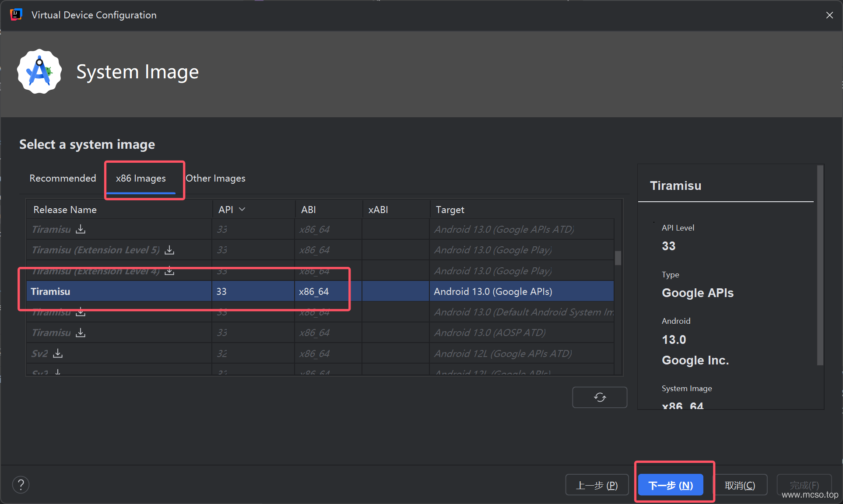Download Tiramisu Extension Level 5 image

click(x=169, y=250)
